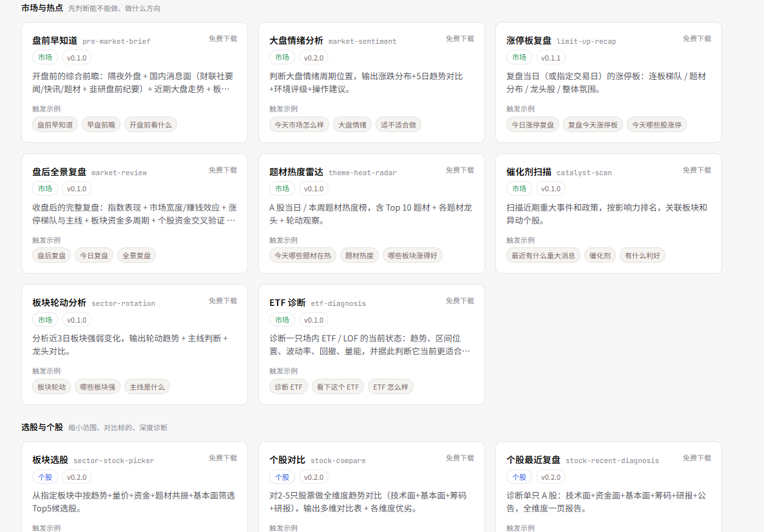Open the 涨停板复盘 title
Image resolution: width=764 pixels, height=532 pixels.
tap(529, 41)
